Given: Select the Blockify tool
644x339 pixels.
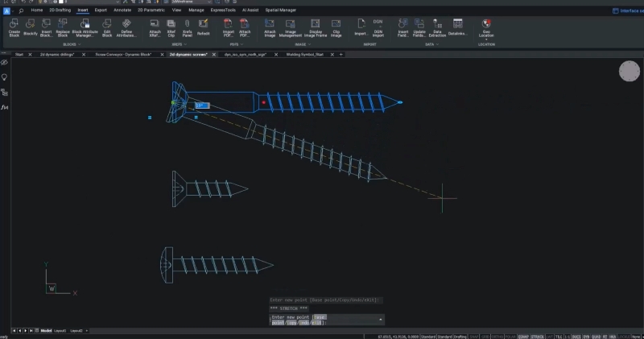Looking at the screenshot, I should pos(31,28).
